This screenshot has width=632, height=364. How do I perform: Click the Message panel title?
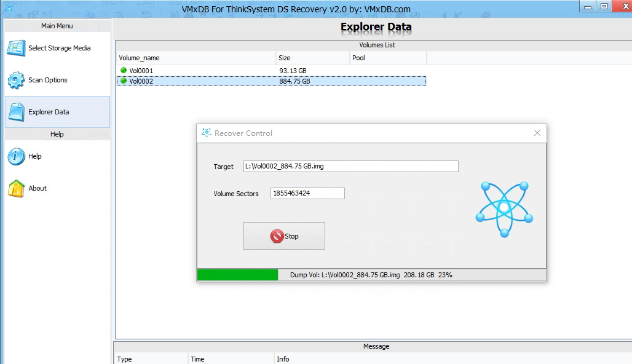pos(376,346)
